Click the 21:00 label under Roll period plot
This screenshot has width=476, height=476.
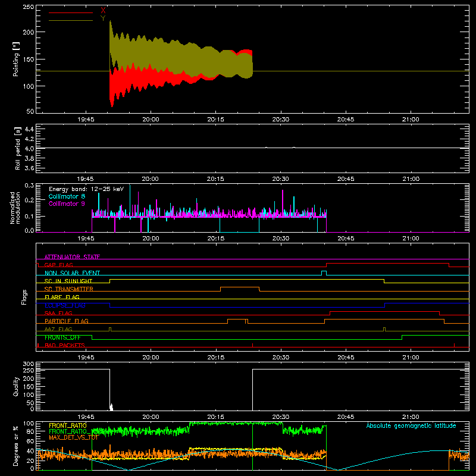411,179
